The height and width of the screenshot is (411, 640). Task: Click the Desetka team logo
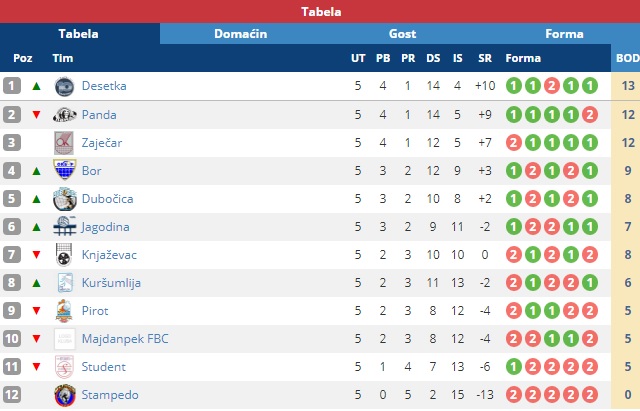pyautogui.click(x=64, y=86)
